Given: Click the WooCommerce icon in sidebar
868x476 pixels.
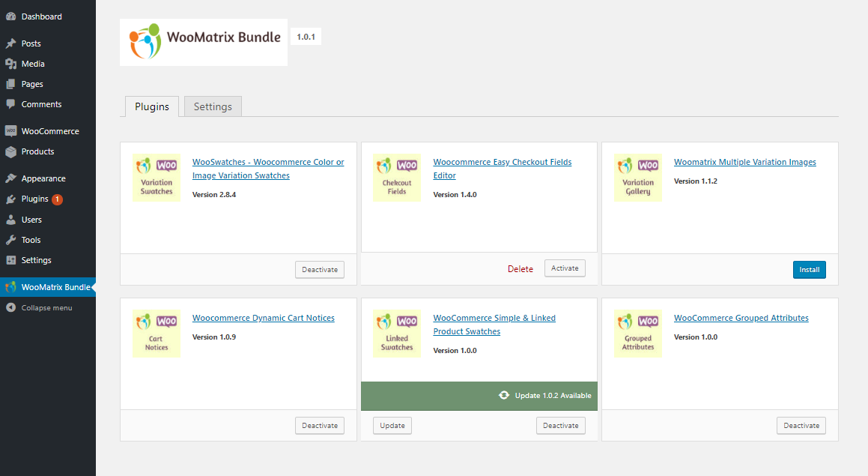Looking at the screenshot, I should [x=10, y=130].
